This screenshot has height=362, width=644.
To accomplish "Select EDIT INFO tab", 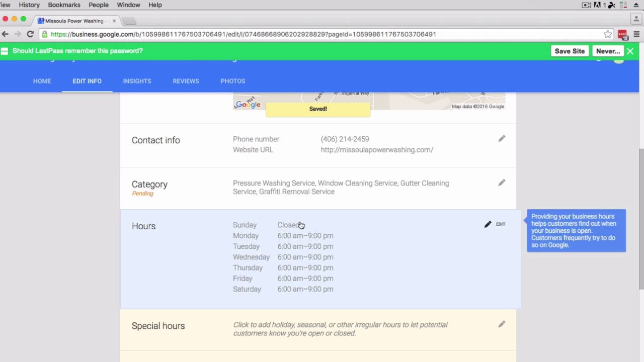I will click(x=87, y=81).
